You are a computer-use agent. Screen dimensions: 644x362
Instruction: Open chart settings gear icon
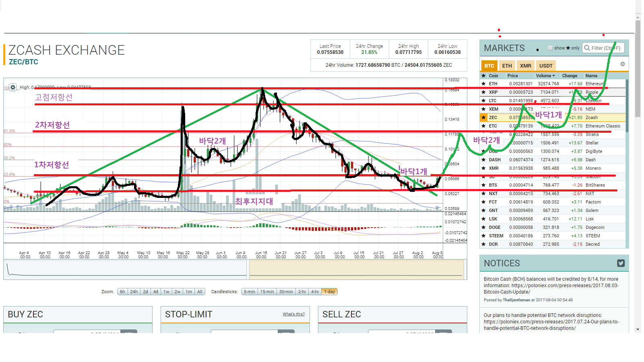[x=13, y=87]
